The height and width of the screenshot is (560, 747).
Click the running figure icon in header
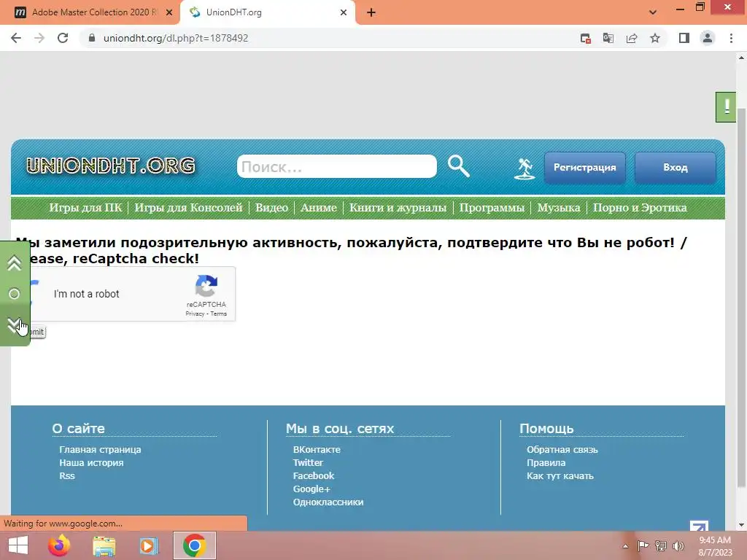coord(524,168)
